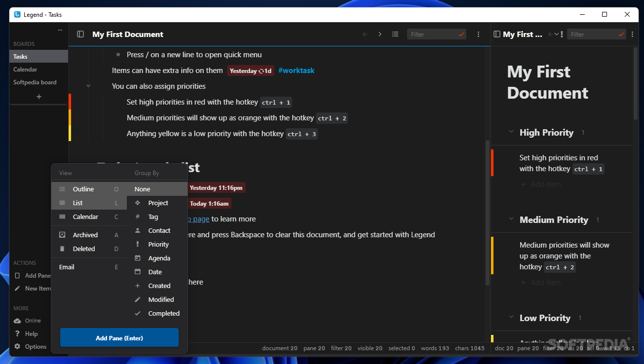The height and width of the screenshot is (364, 644).
Task: Toggle the sidebar icon beside the main document title
Action: coord(80,34)
